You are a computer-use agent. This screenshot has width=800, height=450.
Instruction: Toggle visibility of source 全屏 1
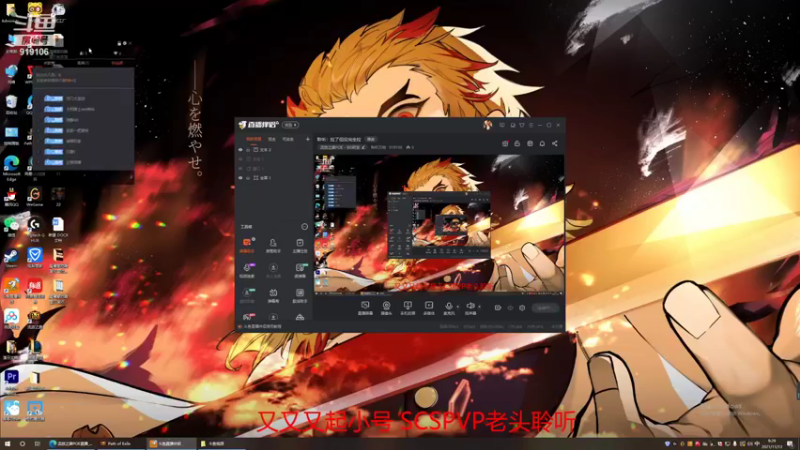tap(240, 178)
